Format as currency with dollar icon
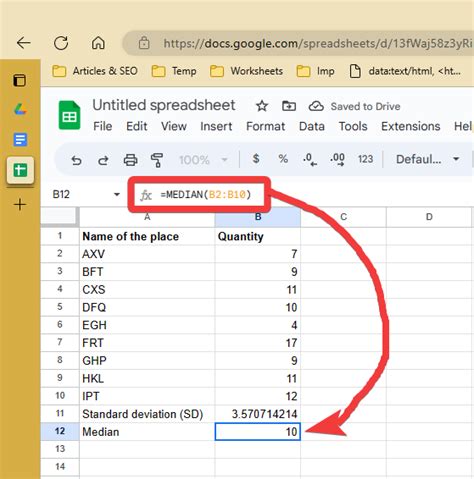Viewport: 474px width, 479px height. click(x=256, y=159)
